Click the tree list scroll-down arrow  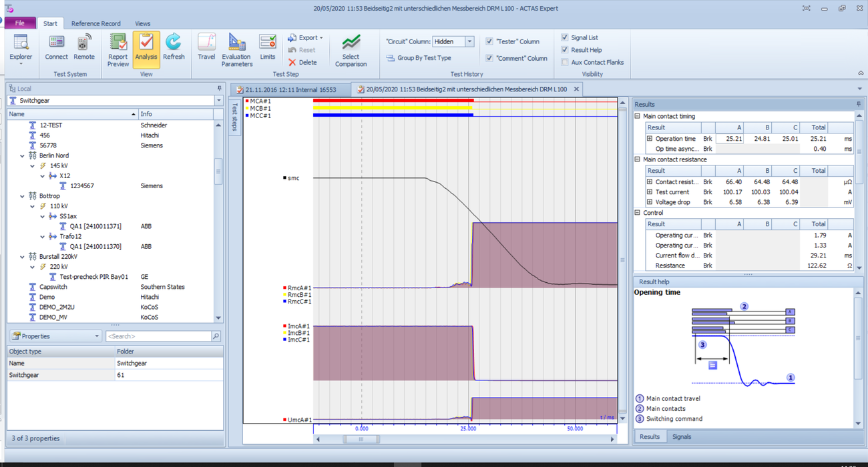218,318
